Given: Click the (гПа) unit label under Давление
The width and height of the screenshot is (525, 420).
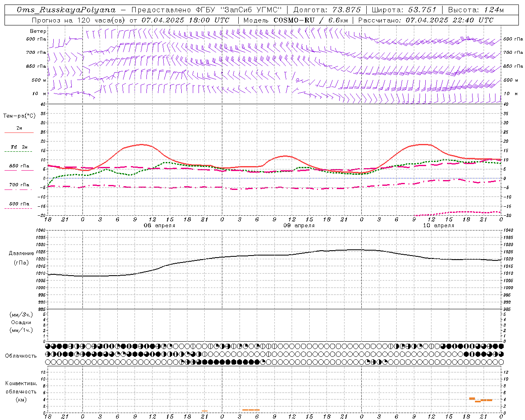Looking at the screenshot, I should coord(21,263).
